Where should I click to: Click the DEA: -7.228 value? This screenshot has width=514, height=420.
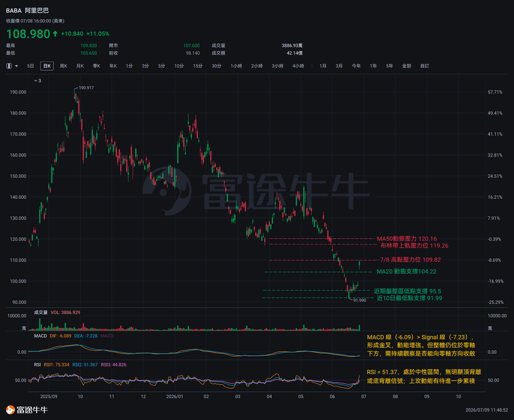(x=85, y=336)
